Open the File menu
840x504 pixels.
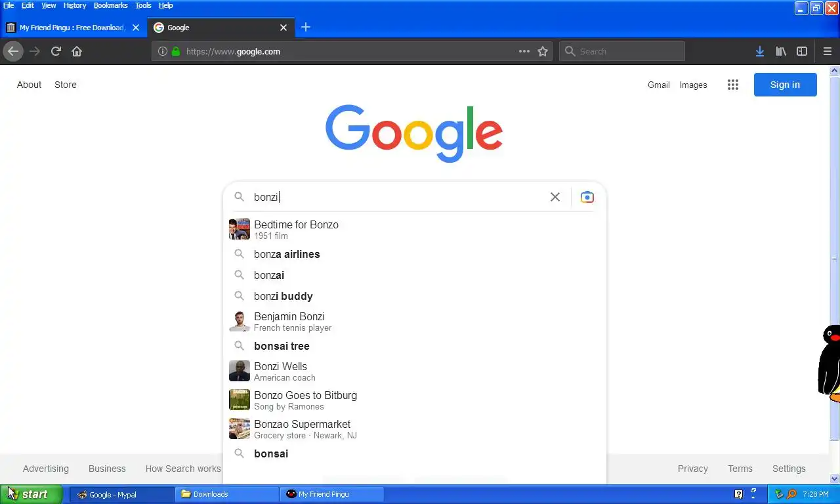click(9, 5)
